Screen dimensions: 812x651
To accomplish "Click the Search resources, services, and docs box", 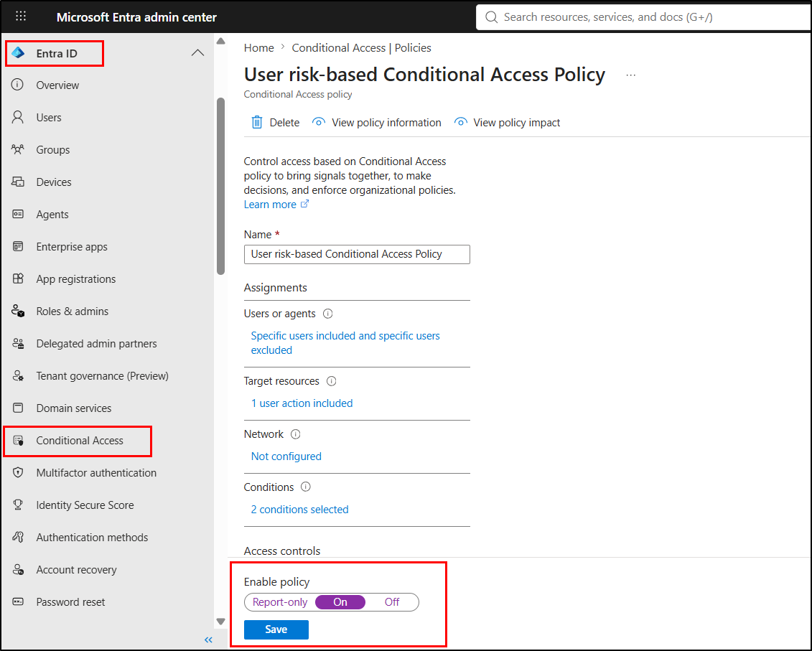I will pyautogui.click(x=644, y=17).
